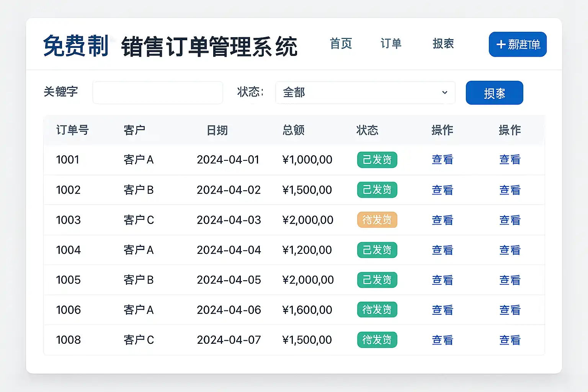Click first 查看 link for order 1001

[442, 160]
